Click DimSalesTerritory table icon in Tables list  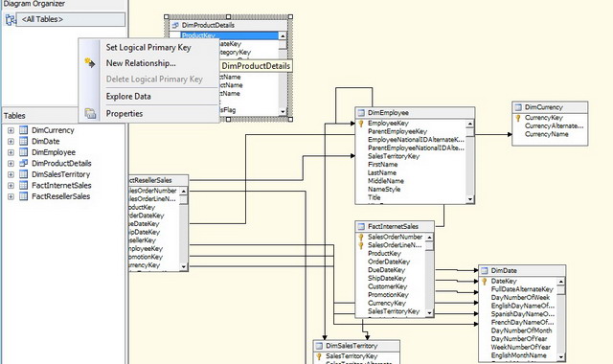pyautogui.click(x=23, y=174)
